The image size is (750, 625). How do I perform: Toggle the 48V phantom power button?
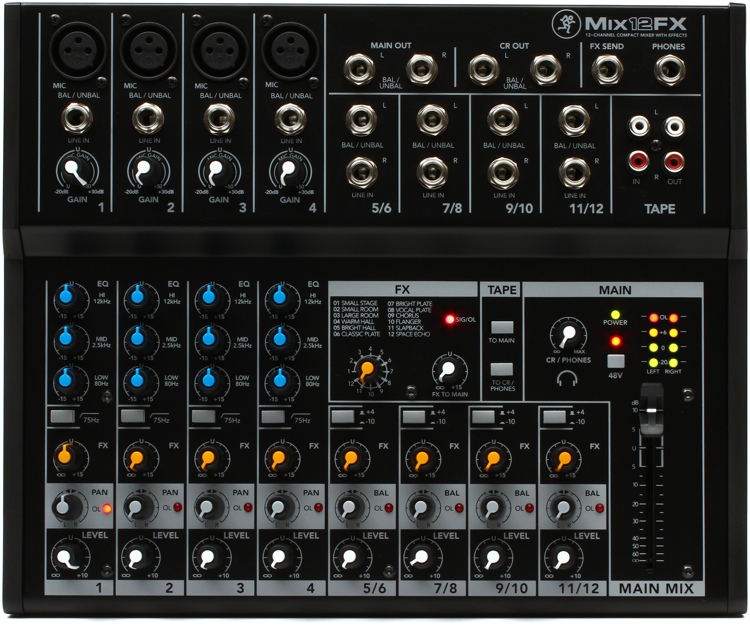point(616,361)
